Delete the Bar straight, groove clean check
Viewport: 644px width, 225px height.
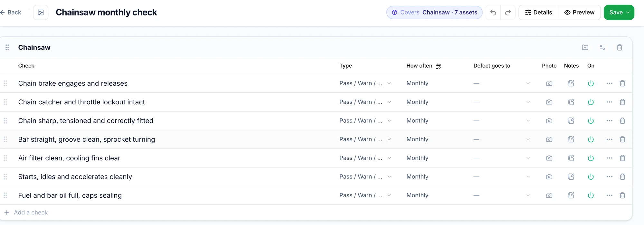point(622,139)
